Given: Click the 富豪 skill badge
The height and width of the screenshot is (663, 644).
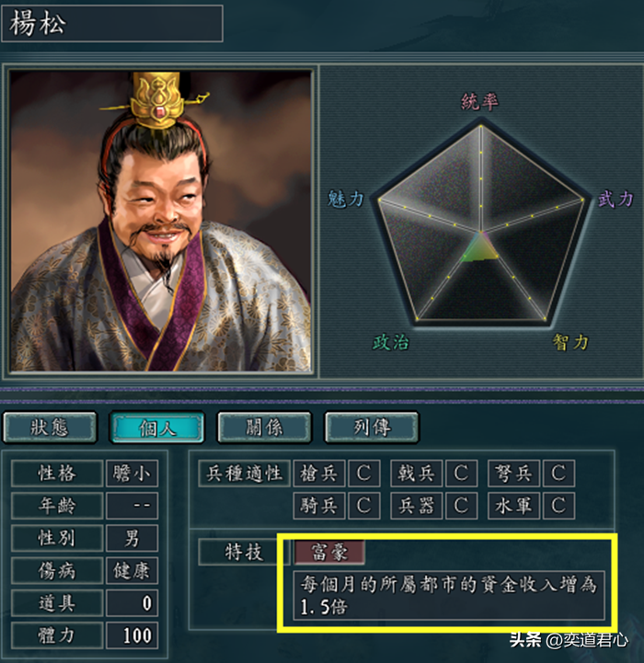Looking at the screenshot, I should (x=329, y=552).
